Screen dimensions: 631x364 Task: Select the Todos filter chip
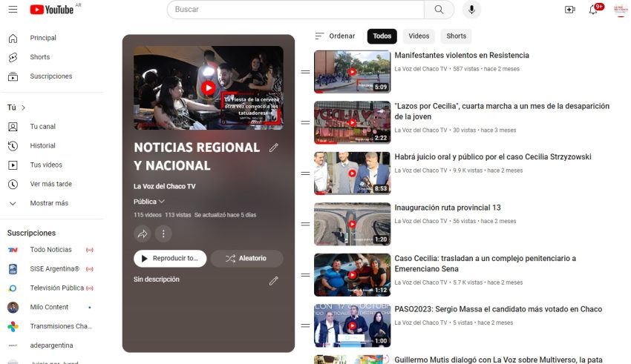pyautogui.click(x=382, y=36)
